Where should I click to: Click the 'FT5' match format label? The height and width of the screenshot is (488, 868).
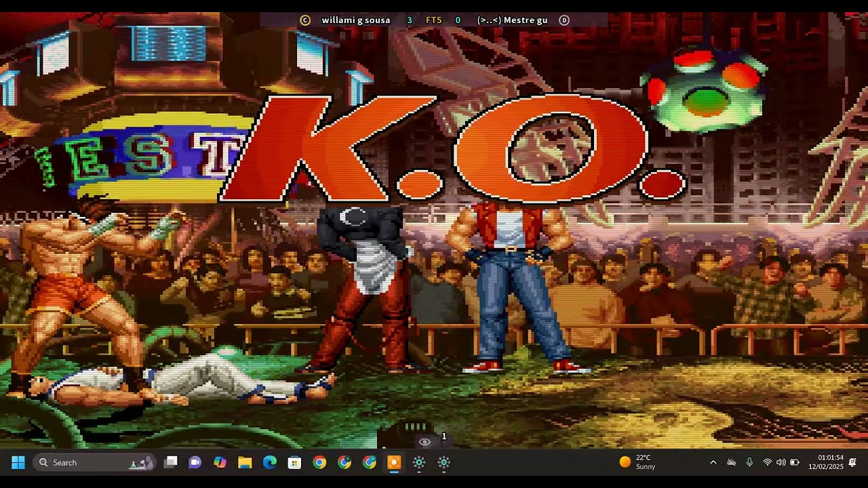coord(433,20)
